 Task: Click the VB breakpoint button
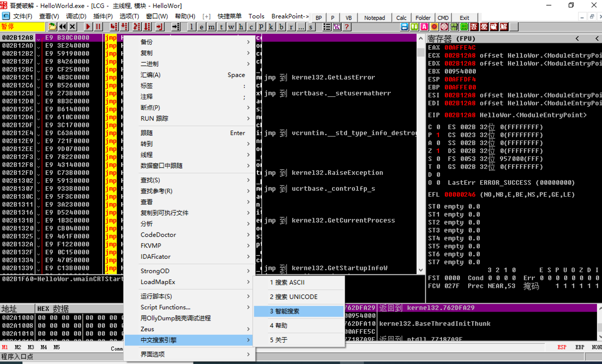click(x=348, y=18)
